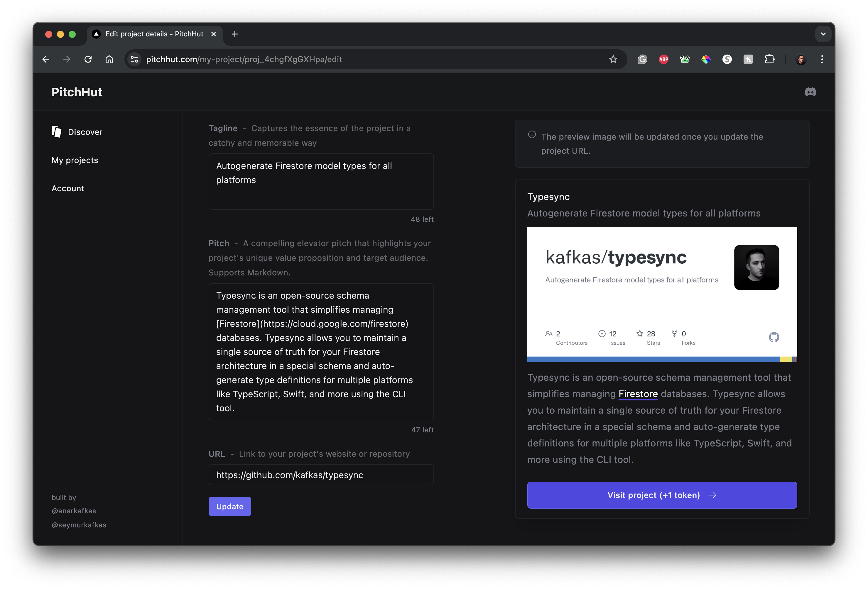This screenshot has height=589, width=868.
Task: Select the Edit project details - PitchHut tab
Action: (x=155, y=34)
